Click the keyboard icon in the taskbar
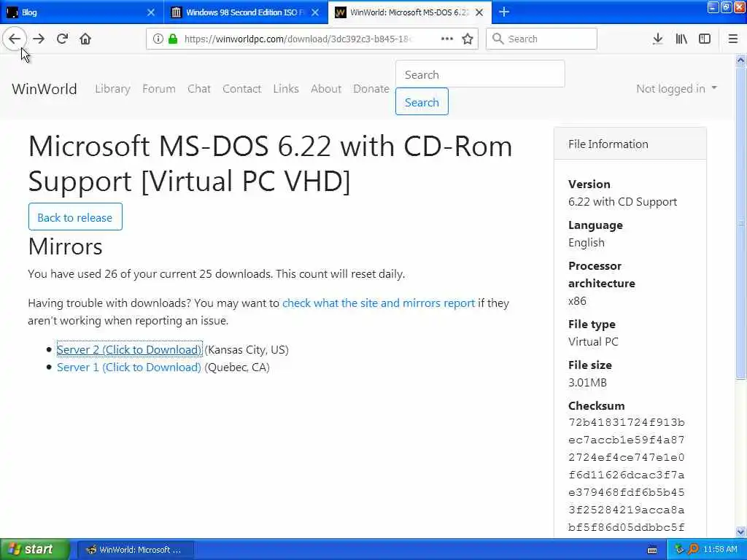 (x=652, y=550)
